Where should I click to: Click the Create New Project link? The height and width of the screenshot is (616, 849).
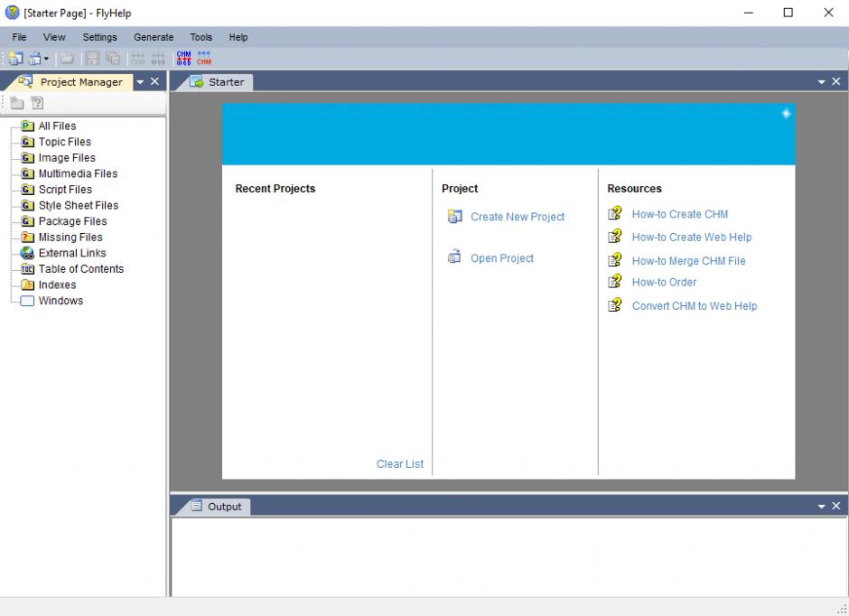[x=518, y=217]
